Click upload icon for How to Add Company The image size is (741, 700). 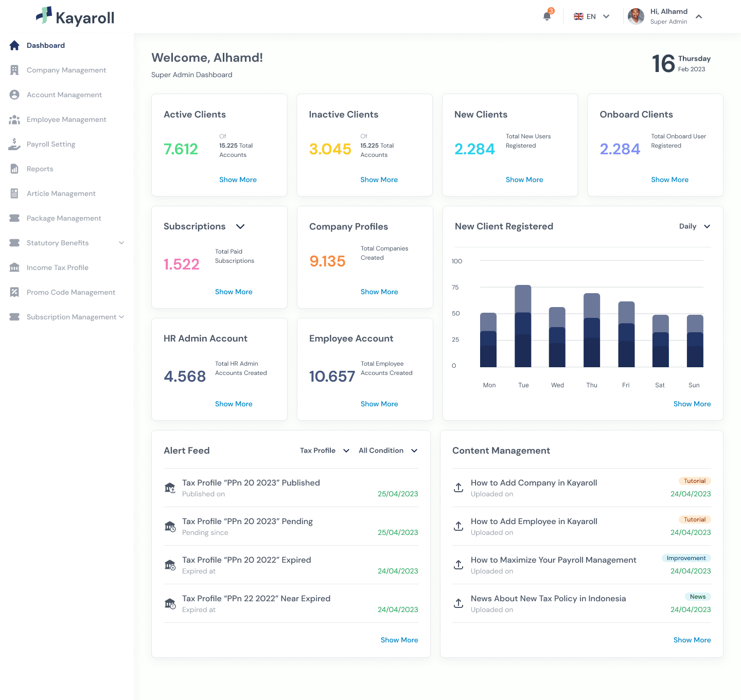458,488
